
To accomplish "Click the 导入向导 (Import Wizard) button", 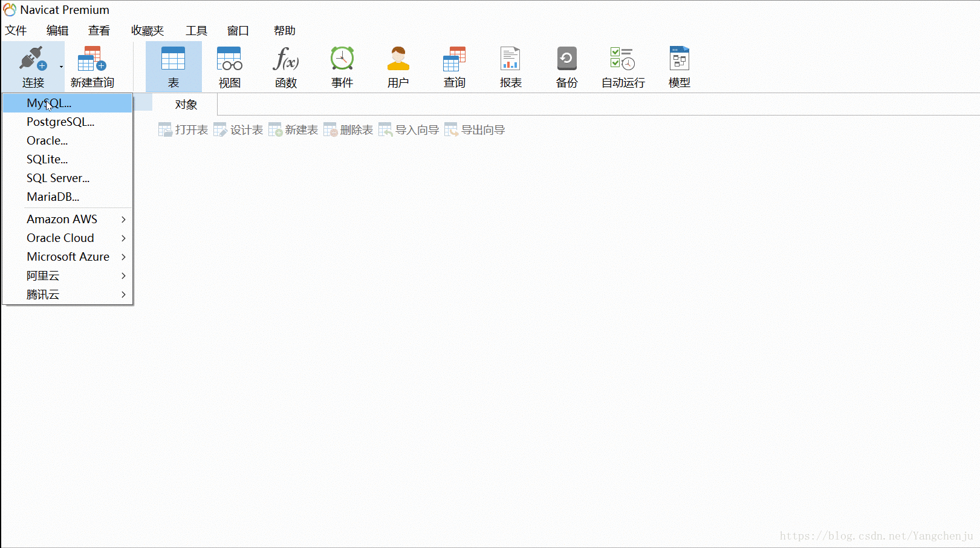I will pos(408,129).
